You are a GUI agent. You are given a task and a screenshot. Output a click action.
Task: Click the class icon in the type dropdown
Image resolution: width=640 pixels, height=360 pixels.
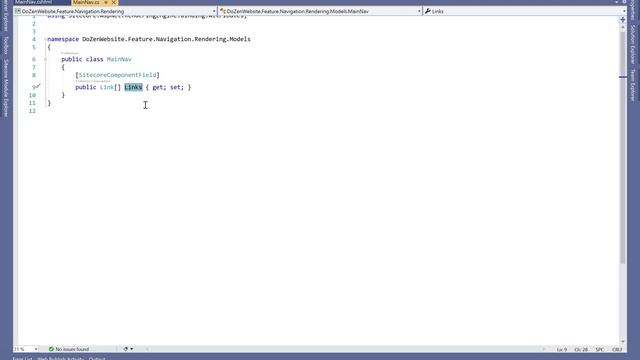coord(223,11)
